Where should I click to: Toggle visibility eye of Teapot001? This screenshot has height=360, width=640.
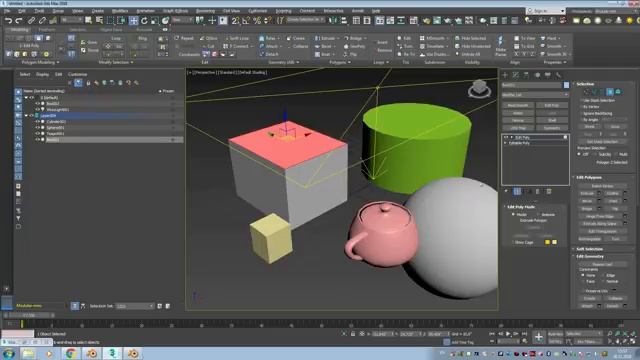[x=37, y=133]
